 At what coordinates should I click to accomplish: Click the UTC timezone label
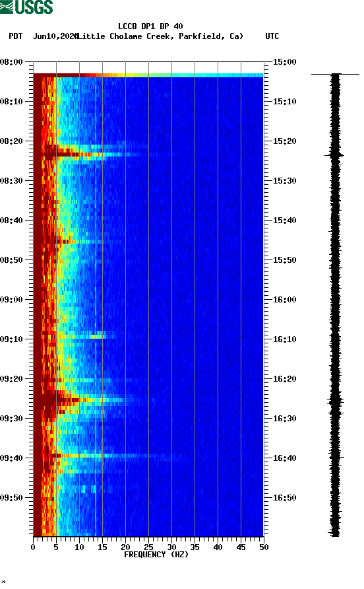(272, 36)
